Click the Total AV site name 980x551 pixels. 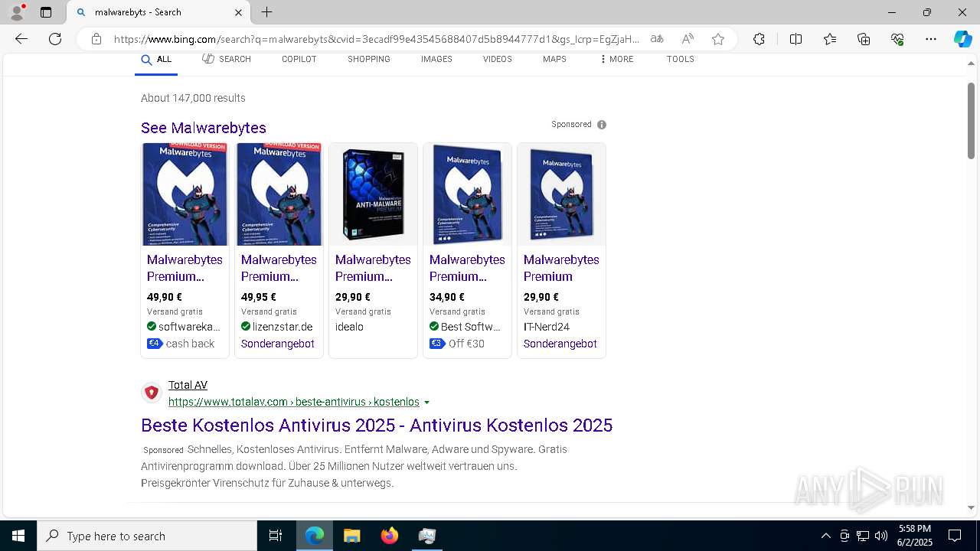coord(188,385)
